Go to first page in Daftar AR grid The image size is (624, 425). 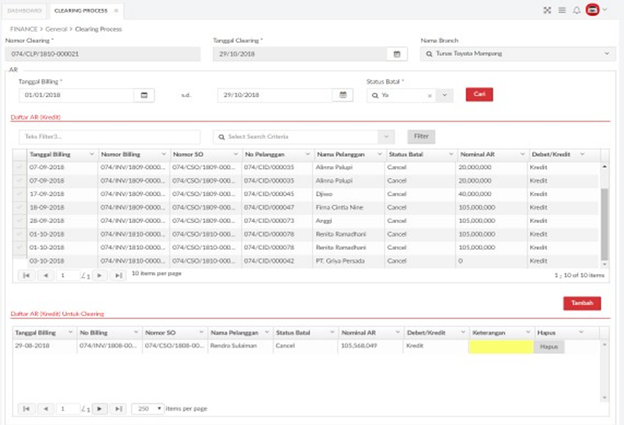[x=26, y=275]
